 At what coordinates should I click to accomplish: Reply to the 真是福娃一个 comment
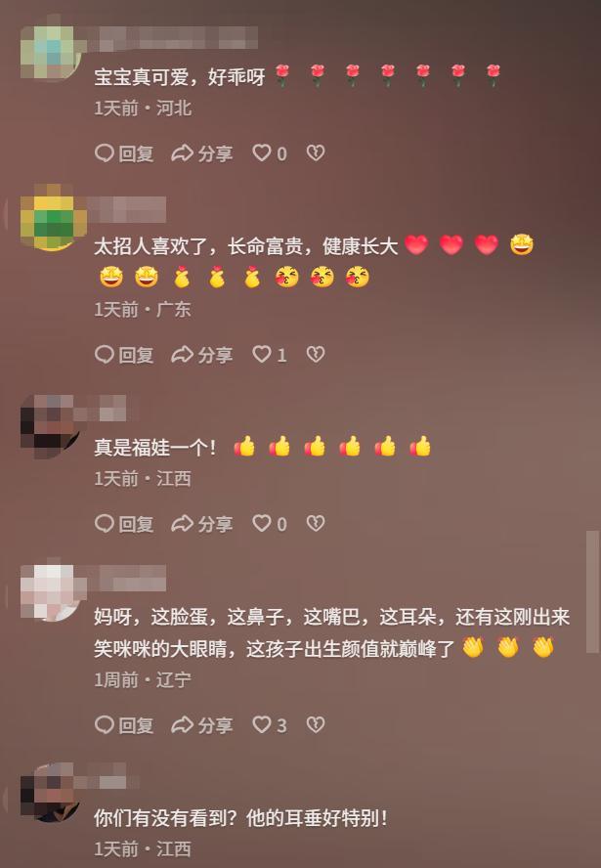point(124,524)
